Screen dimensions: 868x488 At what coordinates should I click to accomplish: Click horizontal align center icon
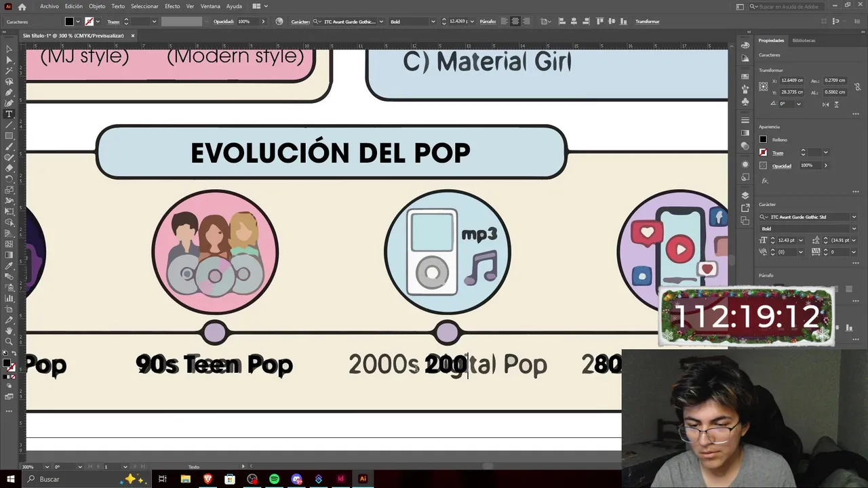point(574,22)
